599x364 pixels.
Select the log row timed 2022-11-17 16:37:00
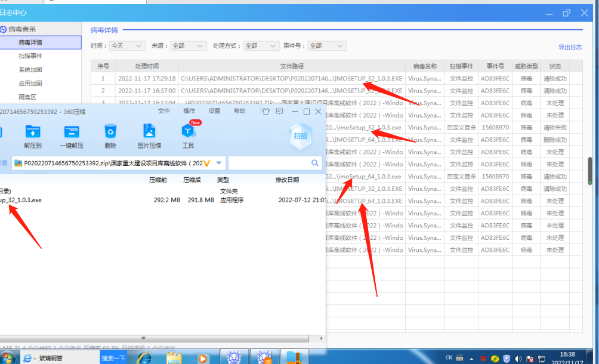click(336, 91)
